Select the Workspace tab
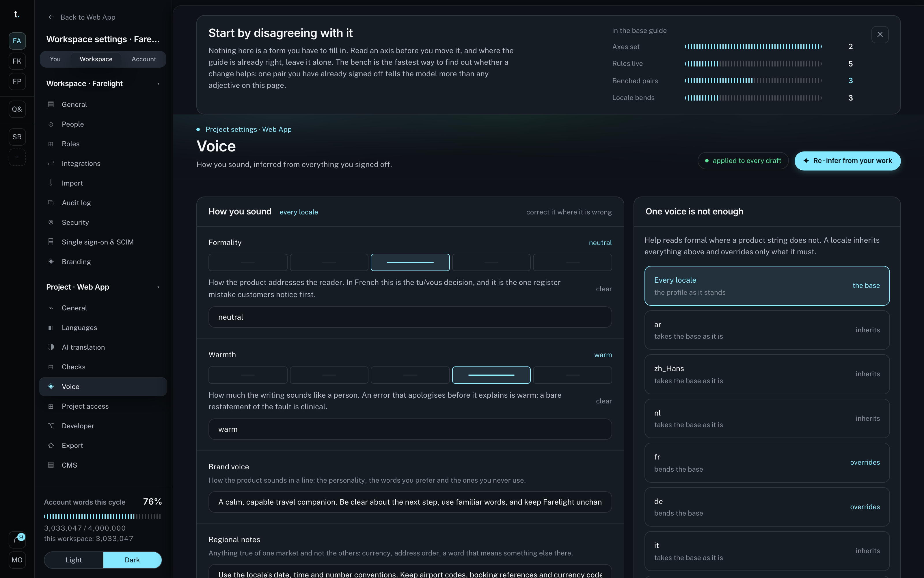Screen dimensions: 924x578 (96, 59)
